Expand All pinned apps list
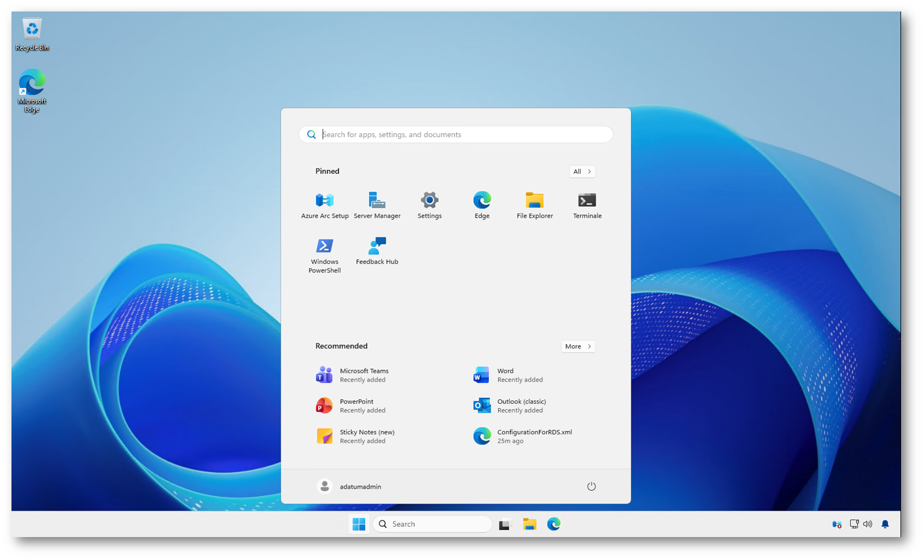Viewport: 924px width, 560px height. pyautogui.click(x=582, y=172)
